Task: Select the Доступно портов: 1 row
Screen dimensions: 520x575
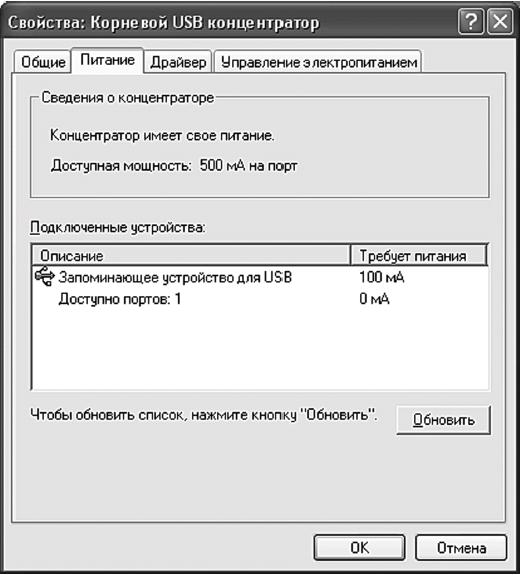Action: pyautogui.click(x=260, y=299)
